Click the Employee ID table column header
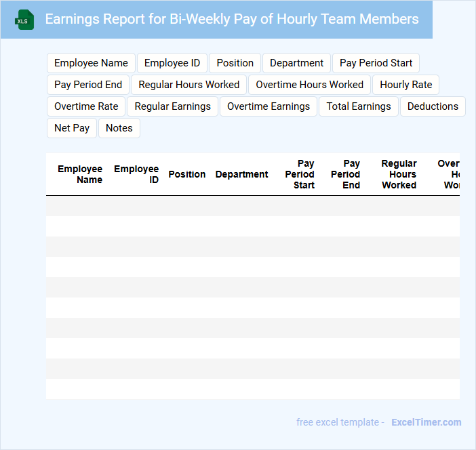The height and width of the screenshot is (450, 476). pos(136,174)
